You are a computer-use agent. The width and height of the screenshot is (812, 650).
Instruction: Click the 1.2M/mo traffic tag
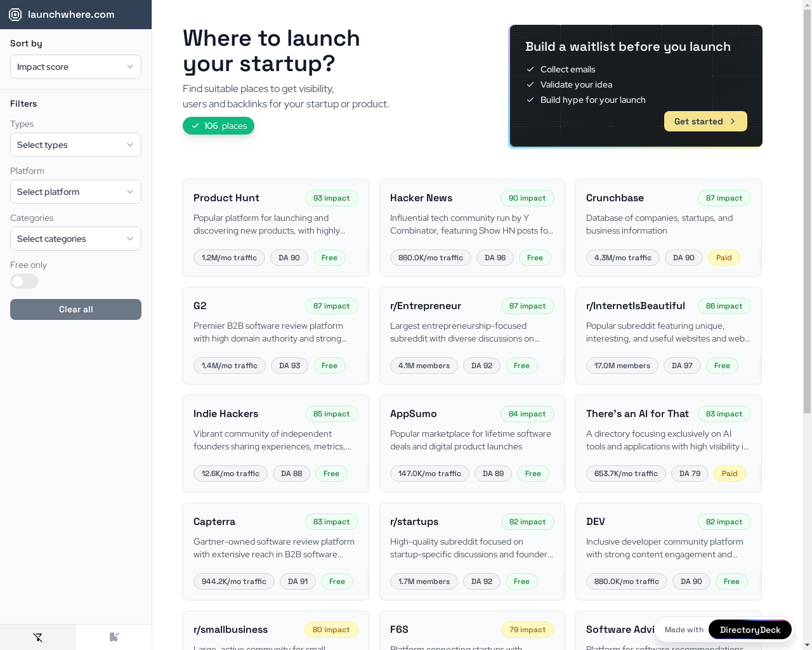tap(229, 258)
